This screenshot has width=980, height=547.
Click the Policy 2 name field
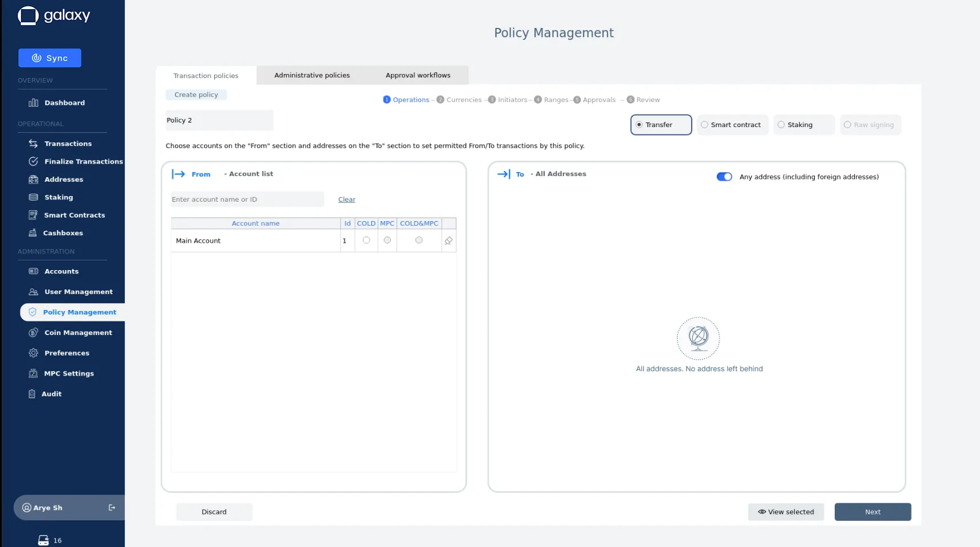[219, 120]
